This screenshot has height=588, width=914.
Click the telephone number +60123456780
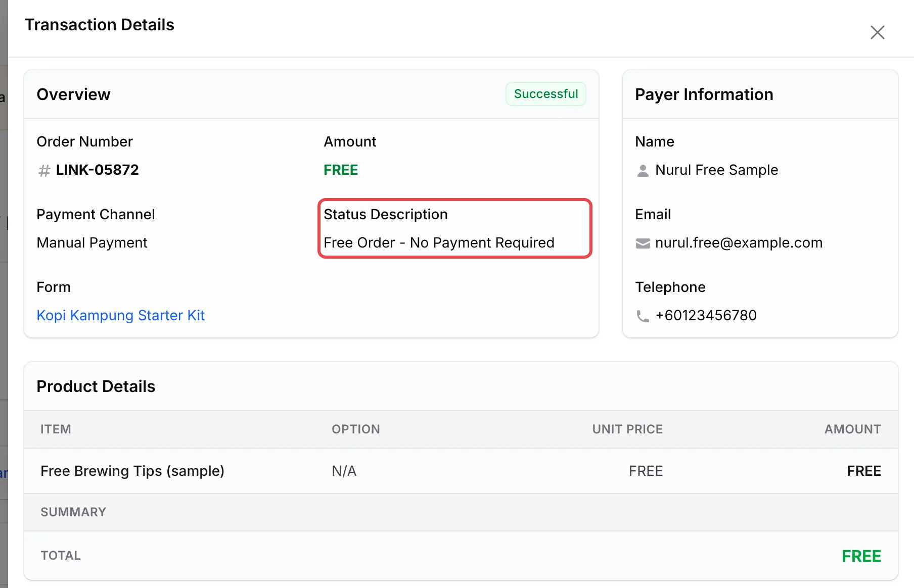706,315
